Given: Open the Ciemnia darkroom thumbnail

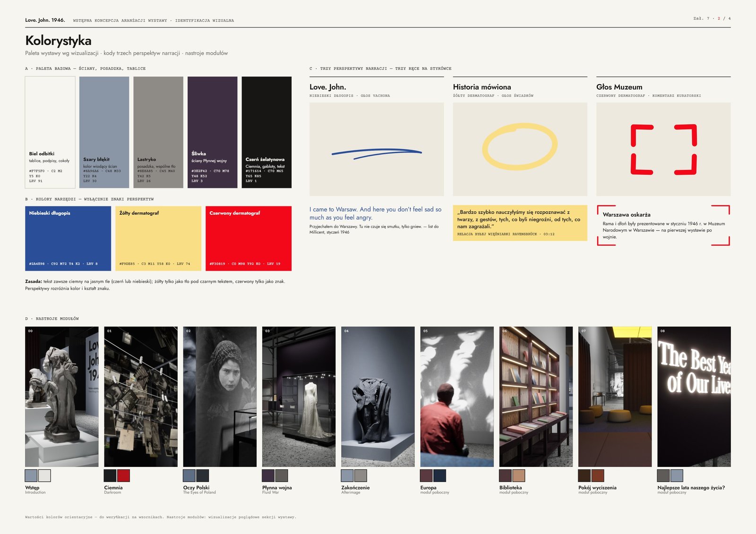Looking at the screenshot, I should [x=141, y=397].
